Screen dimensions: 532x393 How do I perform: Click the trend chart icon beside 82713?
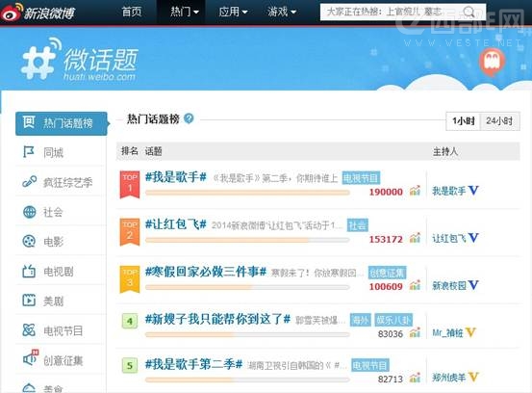[x=415, y=378]
